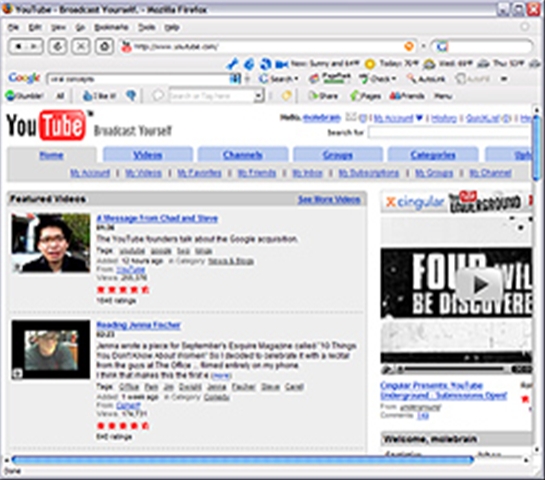
Task: Click the speech bubble icon on StumbleUpon toolbar
Action: [x=158, y=96]
